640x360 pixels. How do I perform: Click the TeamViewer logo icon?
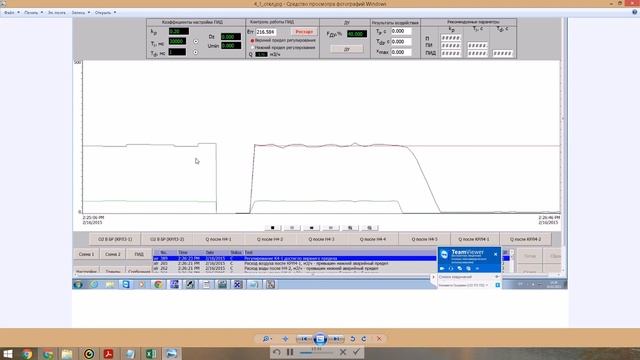[444, 254]
